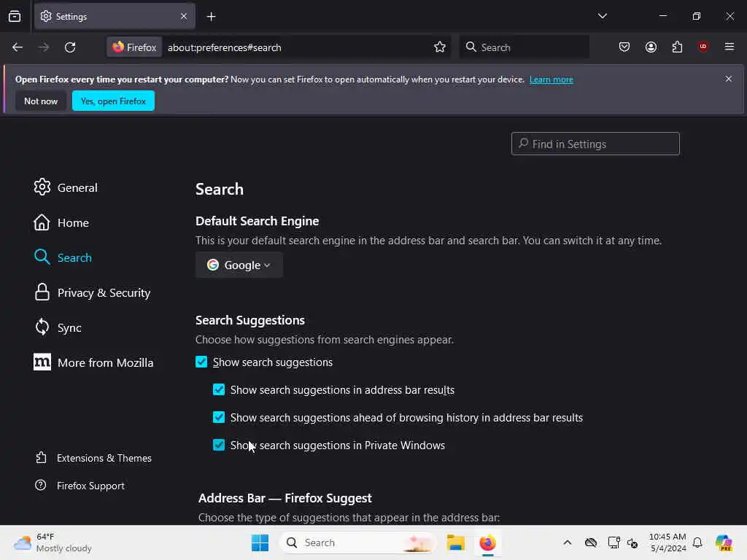
Task: Open Privacy & Security settings
Action: tap(92, 292)
